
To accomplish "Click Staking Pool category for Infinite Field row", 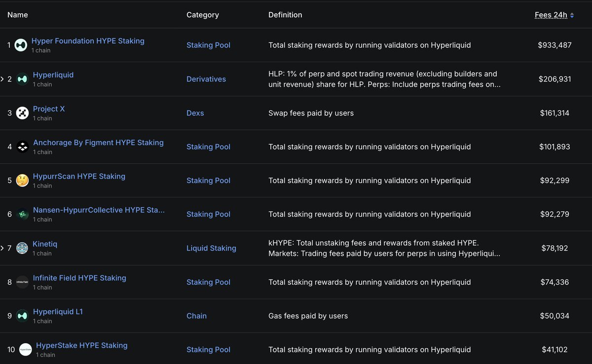I will [208, 282].
